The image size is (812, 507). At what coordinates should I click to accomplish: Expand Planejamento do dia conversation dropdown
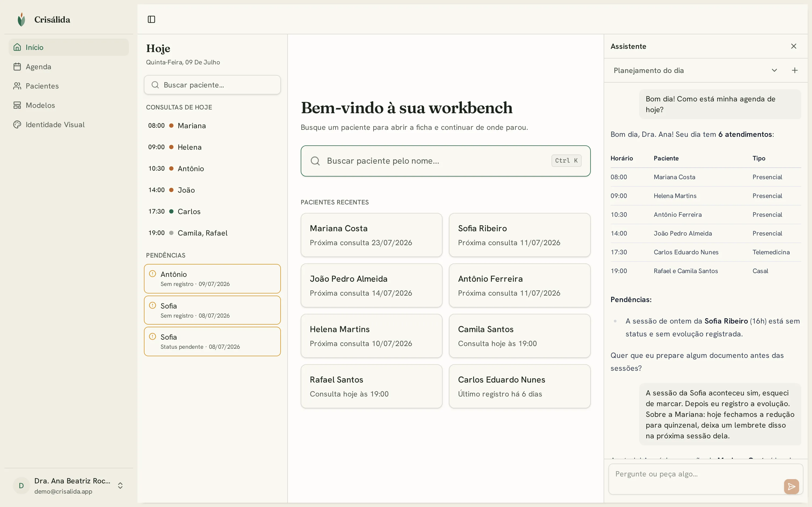tap(774, 70)
